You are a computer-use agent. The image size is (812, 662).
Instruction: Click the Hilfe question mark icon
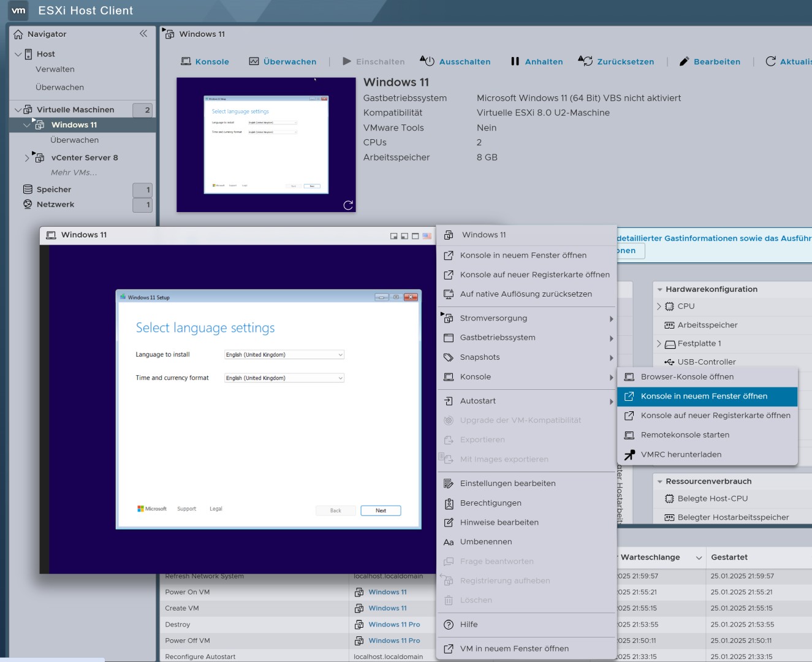pos(449,625)
